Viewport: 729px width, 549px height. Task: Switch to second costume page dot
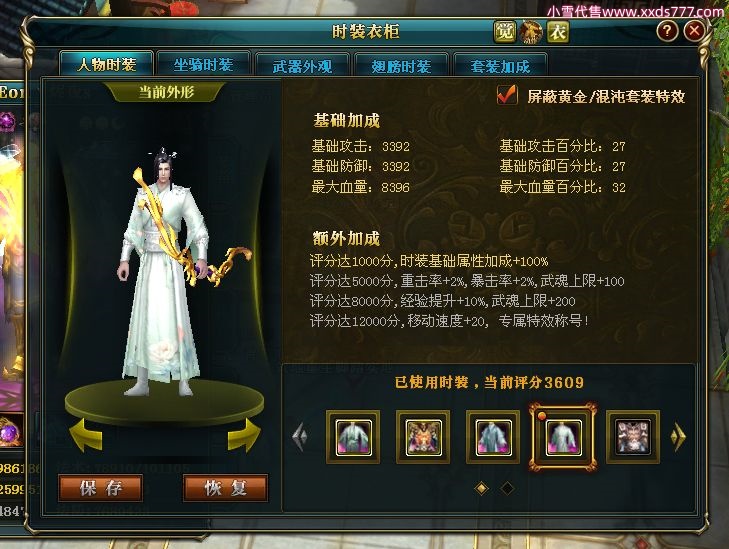pos(507,488)
